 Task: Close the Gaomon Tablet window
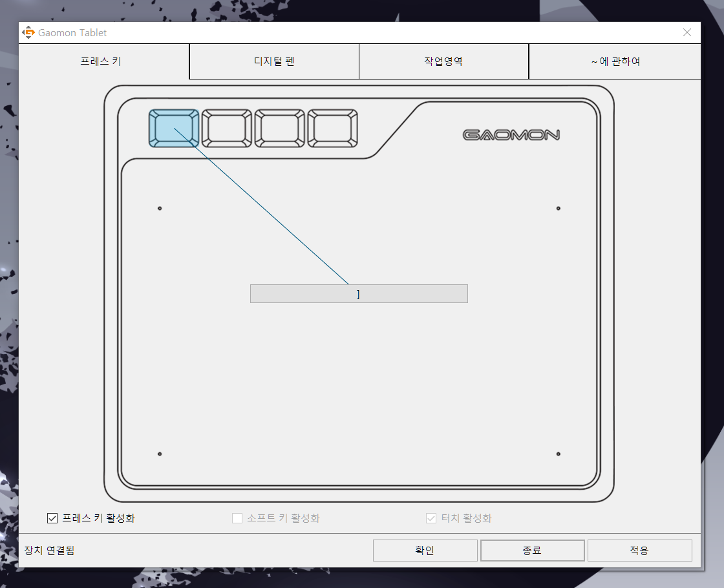[687, 32]
